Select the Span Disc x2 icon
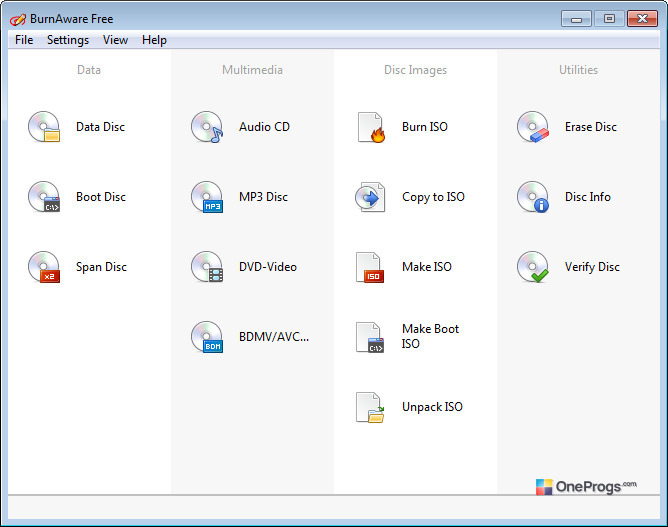 [44, 267]
